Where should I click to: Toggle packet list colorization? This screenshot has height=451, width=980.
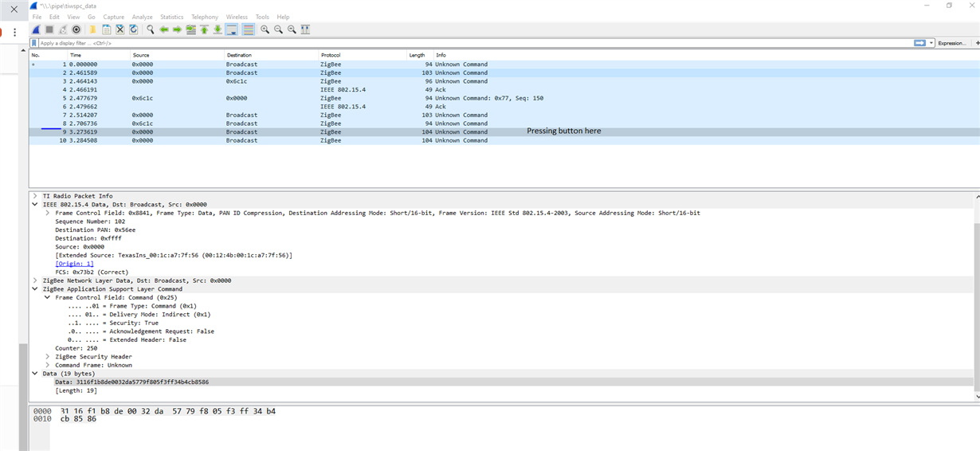(248, 29)
